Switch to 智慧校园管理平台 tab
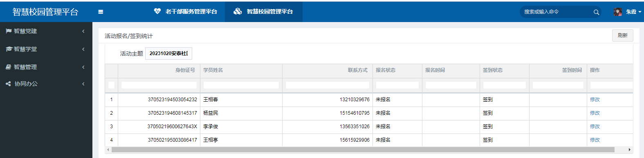The width and height of the screenshot is (644, 158). [264, 11]
